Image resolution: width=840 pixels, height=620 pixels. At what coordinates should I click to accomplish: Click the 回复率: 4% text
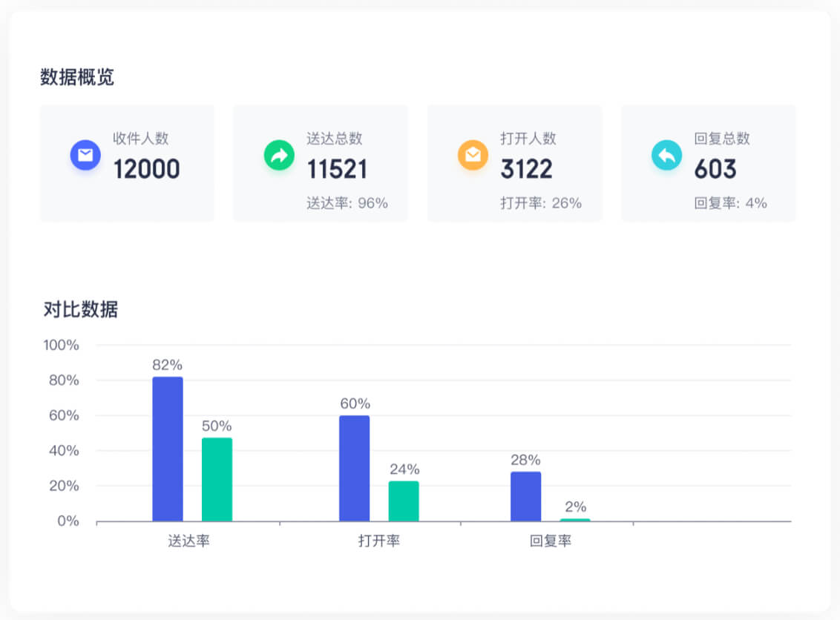coord(731,203)
